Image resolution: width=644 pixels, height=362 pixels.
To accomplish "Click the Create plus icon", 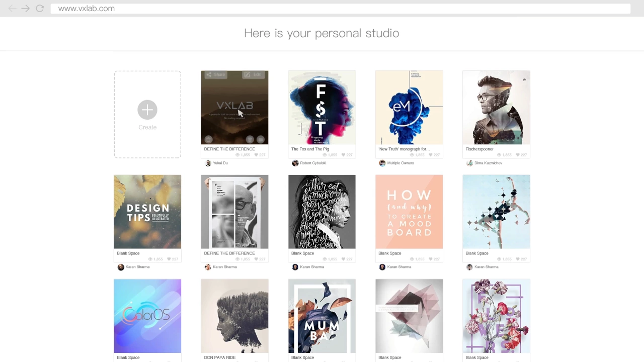I will [x=147, y=110].
